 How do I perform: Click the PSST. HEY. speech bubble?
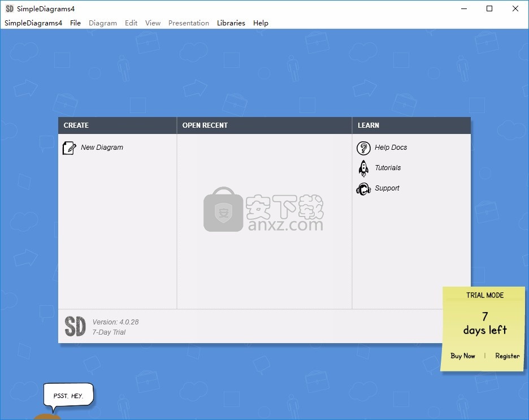(68, 395)
